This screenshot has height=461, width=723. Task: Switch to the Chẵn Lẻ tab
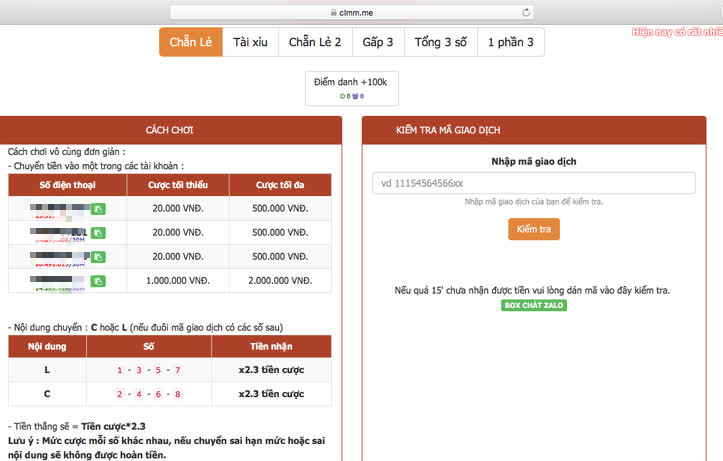tap(191, 42)
